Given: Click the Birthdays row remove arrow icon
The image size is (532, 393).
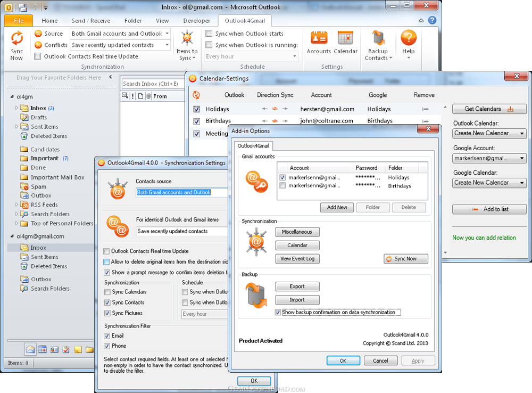Looking at the screenshot, I should (426, 121).
